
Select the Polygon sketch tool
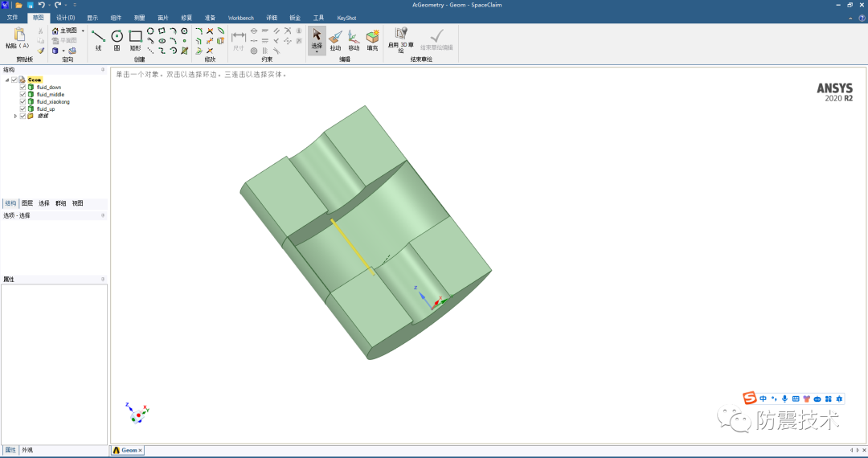pyautogui.click(x=184, y=31)
